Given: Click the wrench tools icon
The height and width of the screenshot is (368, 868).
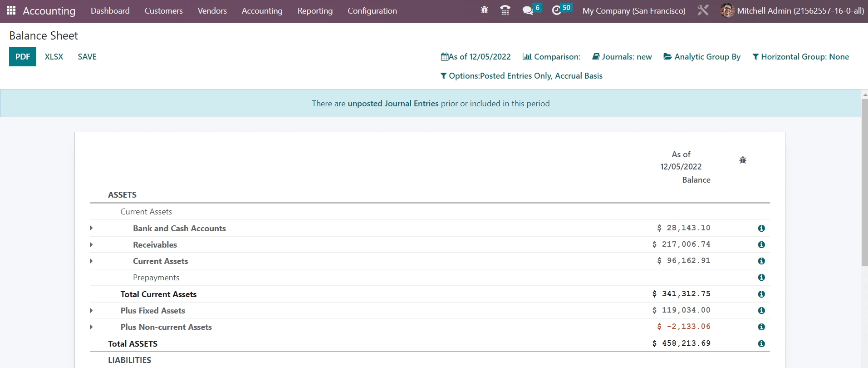Looking at the screenshot, I should coord(702,10).
